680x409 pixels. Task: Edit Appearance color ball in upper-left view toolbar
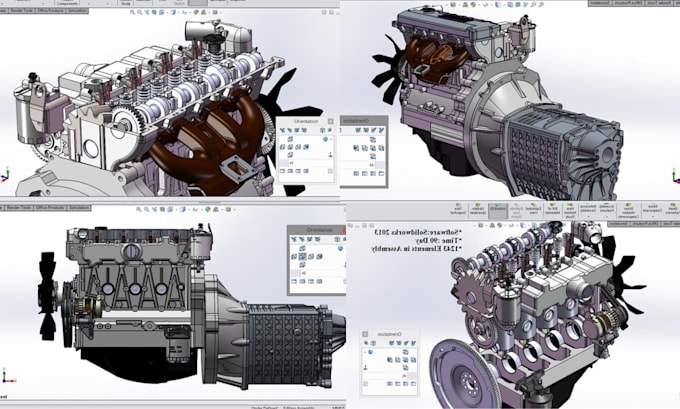(196, 13)
